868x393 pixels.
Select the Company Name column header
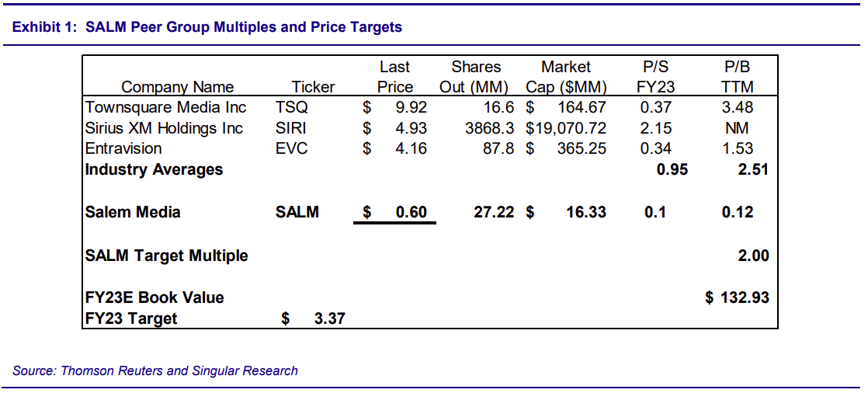tap(177, 87)
